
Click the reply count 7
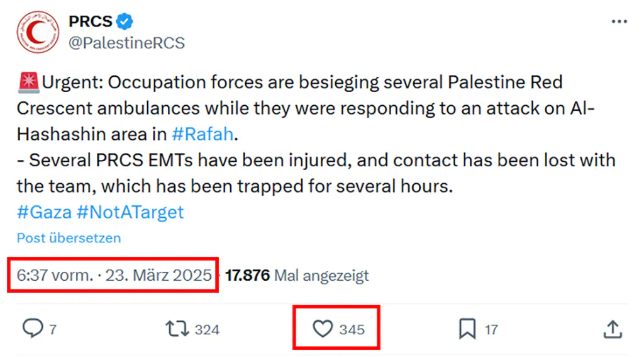point(53,329)
